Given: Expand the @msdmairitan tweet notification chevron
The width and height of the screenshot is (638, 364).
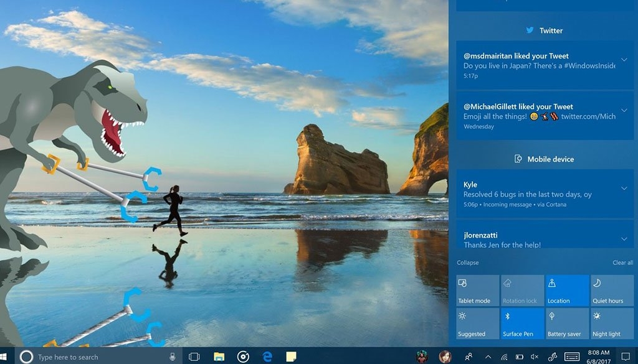Looking at the screenshot, I should [624, 60].
